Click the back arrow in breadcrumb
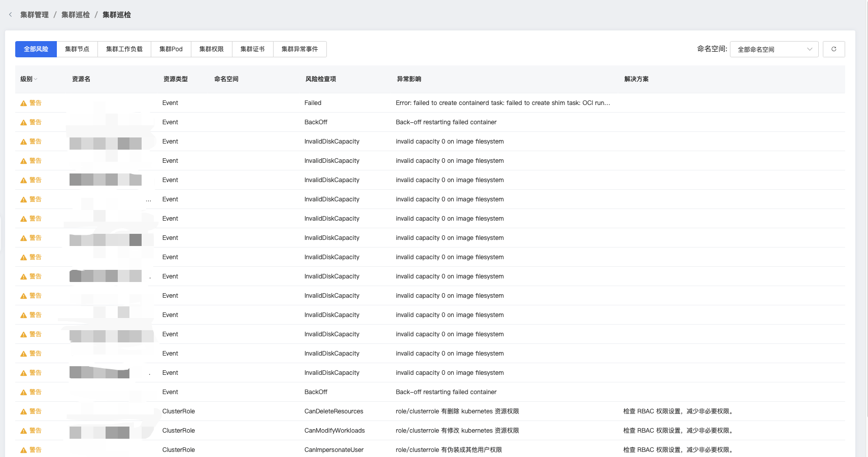The image size is (868, 457). [10, 15]
